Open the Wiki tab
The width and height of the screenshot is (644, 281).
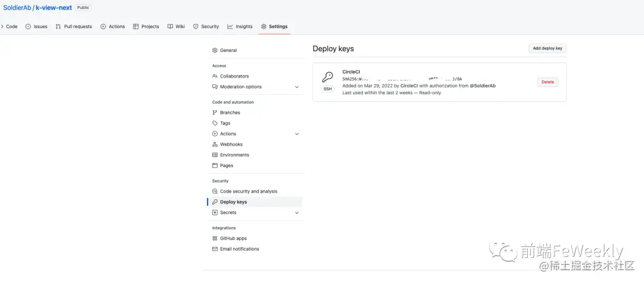[176, 26]
